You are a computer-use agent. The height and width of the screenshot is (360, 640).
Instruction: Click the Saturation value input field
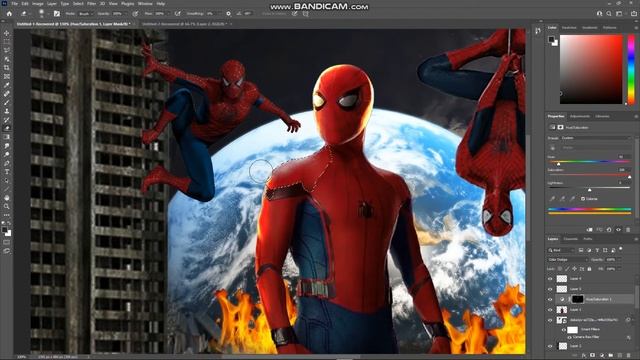pyautogui.click(x=623, y=170)
